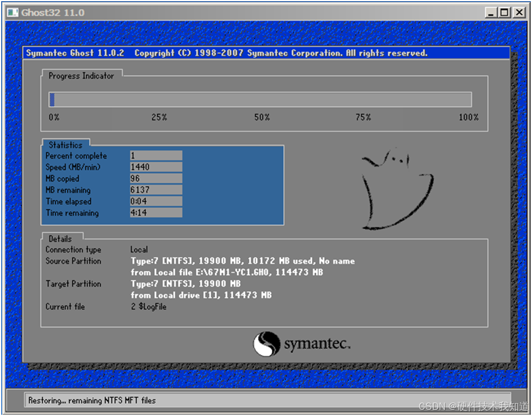The image size is (532, 416).
Task: Click the Time elapsed label
Action: 68,201
